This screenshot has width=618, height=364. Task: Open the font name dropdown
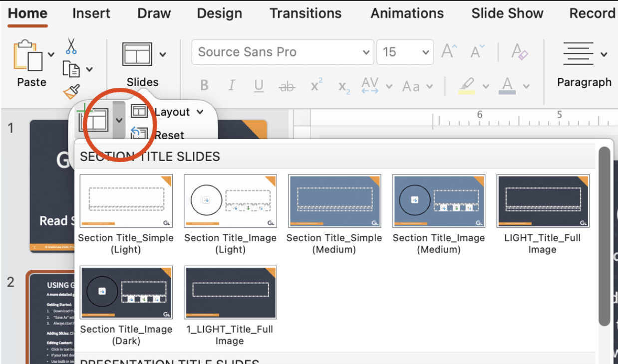pos(366,52)
